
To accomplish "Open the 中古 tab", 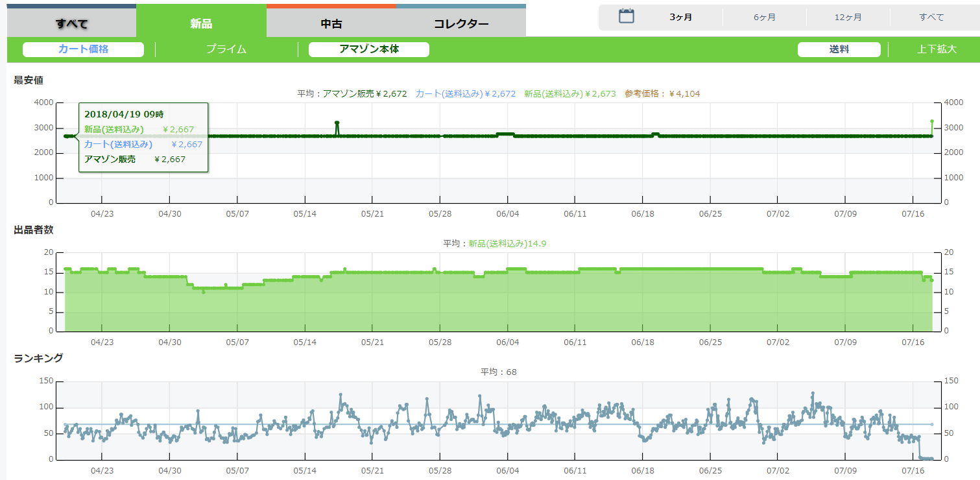I will [331, 24].
